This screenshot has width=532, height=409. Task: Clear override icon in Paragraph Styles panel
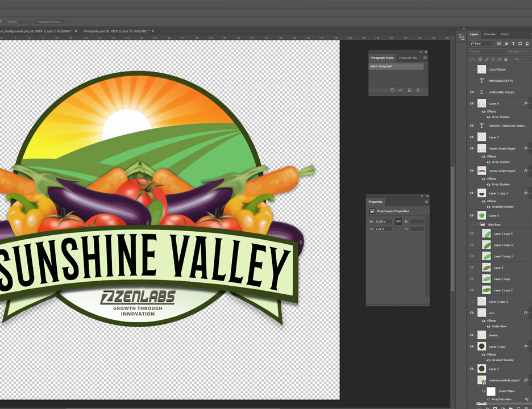point(392,90)
